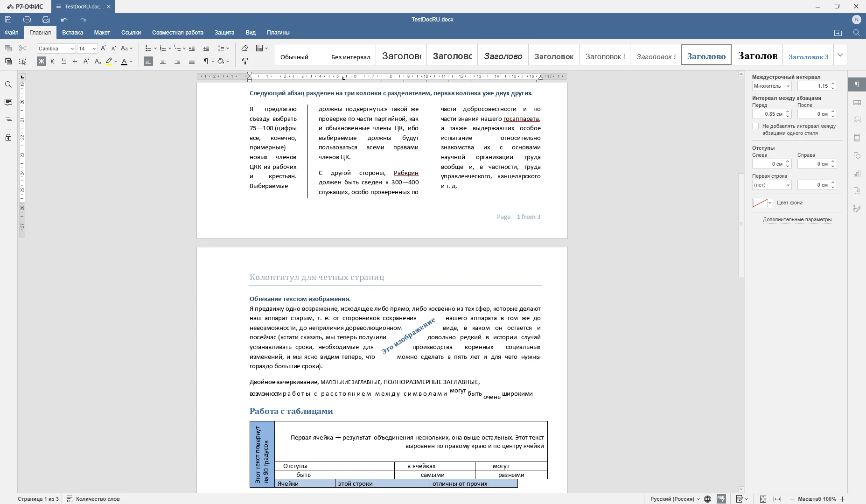Click the Paste icon

(8, 61)
